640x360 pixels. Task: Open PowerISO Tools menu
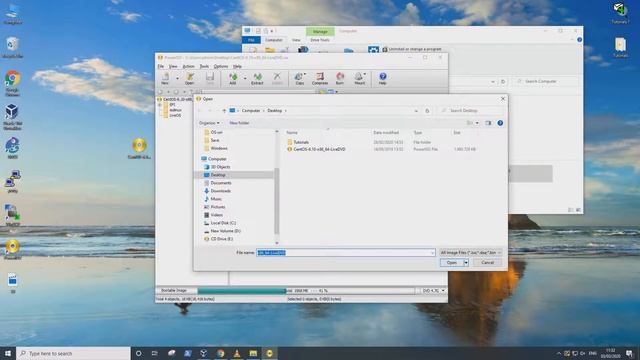click(x=204, y=66)
